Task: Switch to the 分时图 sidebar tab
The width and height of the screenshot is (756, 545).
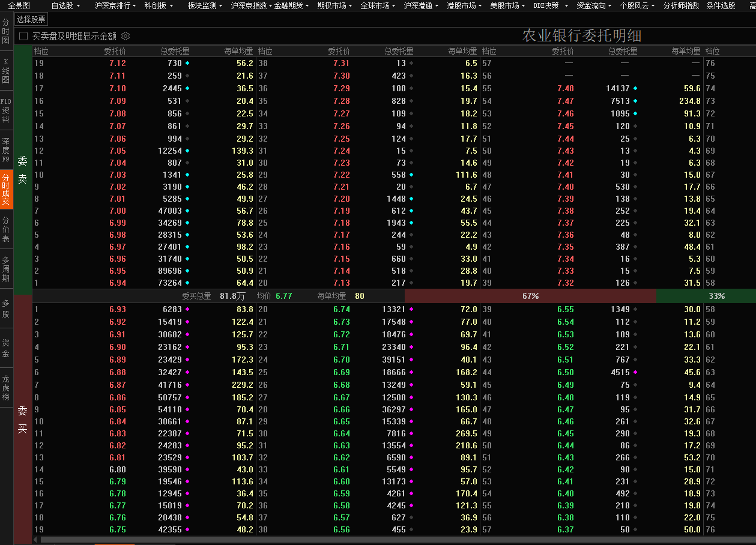Action: (x=6, y=31)
